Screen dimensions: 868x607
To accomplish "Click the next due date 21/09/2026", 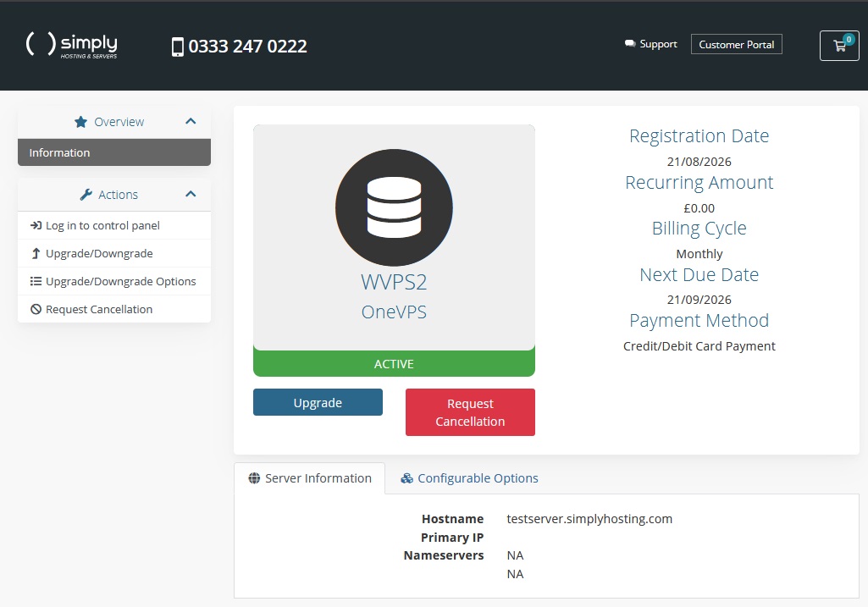I will pos(699,300).
